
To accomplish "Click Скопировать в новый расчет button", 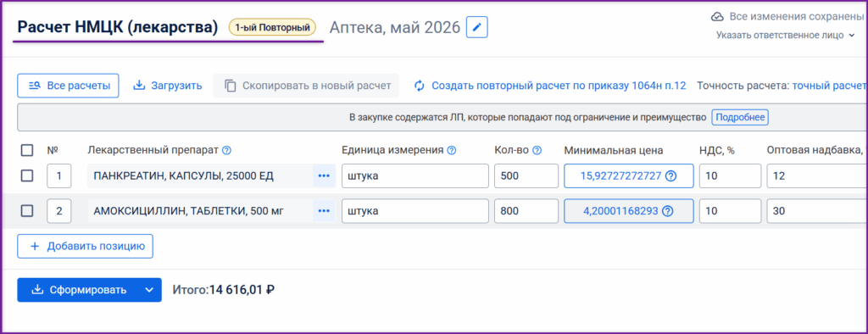I will click(306, 86).
